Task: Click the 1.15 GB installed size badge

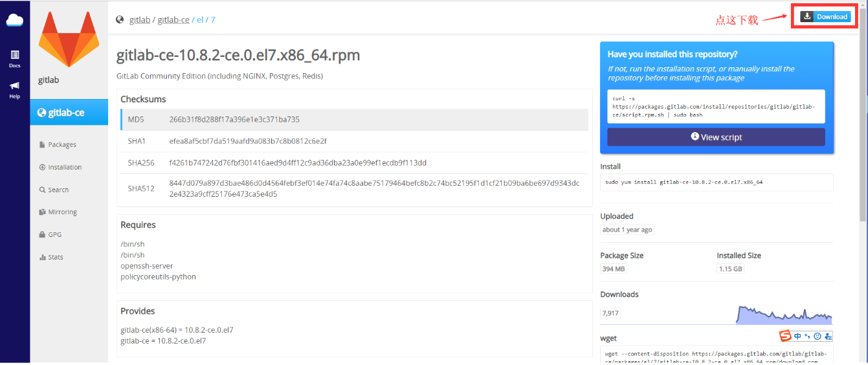Action: pos(731,269)
